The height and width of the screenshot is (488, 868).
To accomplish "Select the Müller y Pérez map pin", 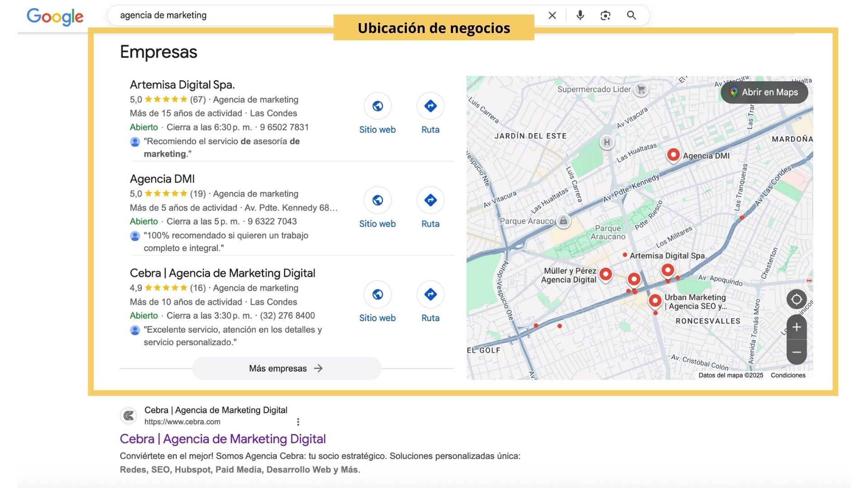I will [605, 275].
